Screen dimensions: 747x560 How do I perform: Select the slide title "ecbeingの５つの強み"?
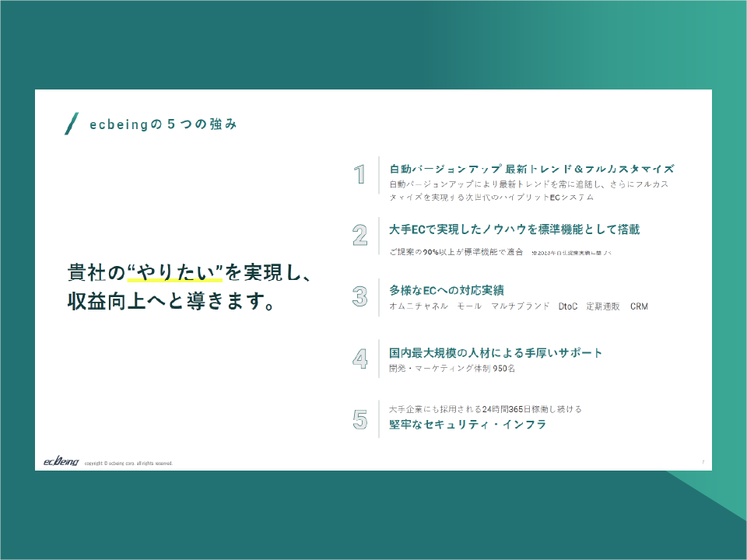click(x=163, y=124)
